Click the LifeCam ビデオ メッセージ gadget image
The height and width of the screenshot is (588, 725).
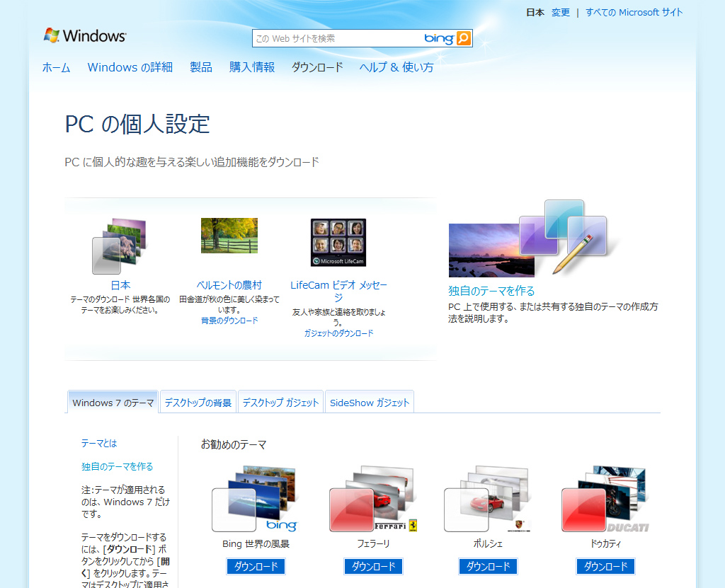[x=338, y=243]
